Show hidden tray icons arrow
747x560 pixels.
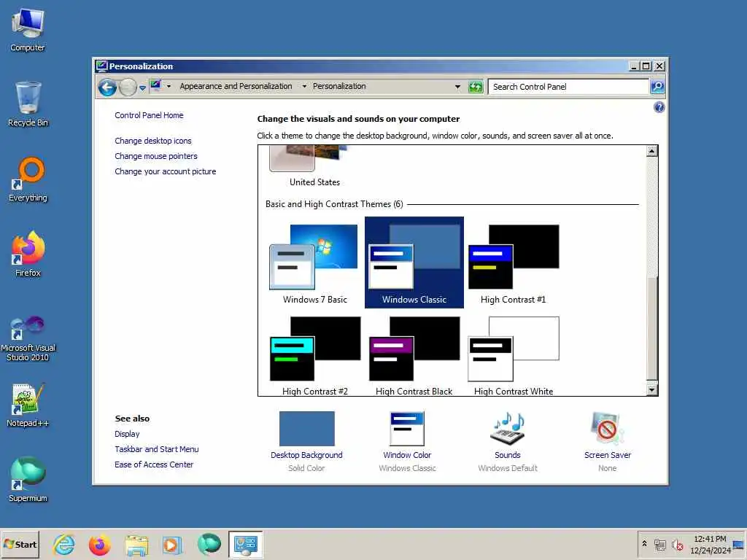pyautogui.click(x=644, y=544)
